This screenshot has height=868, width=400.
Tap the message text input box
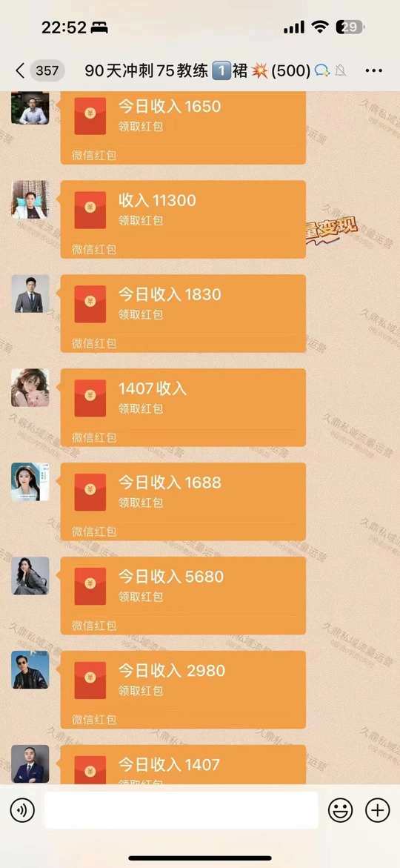(181, 810)
